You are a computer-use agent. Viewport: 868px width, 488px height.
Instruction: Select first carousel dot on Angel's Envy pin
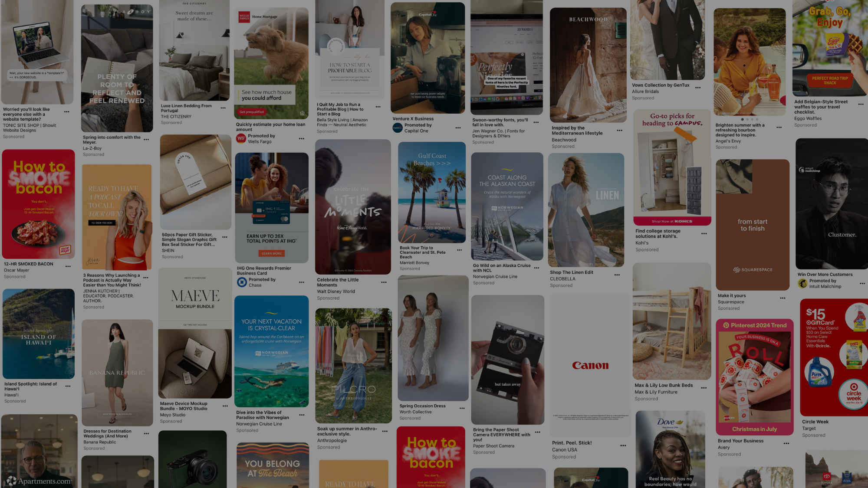(x=742, y=119)
